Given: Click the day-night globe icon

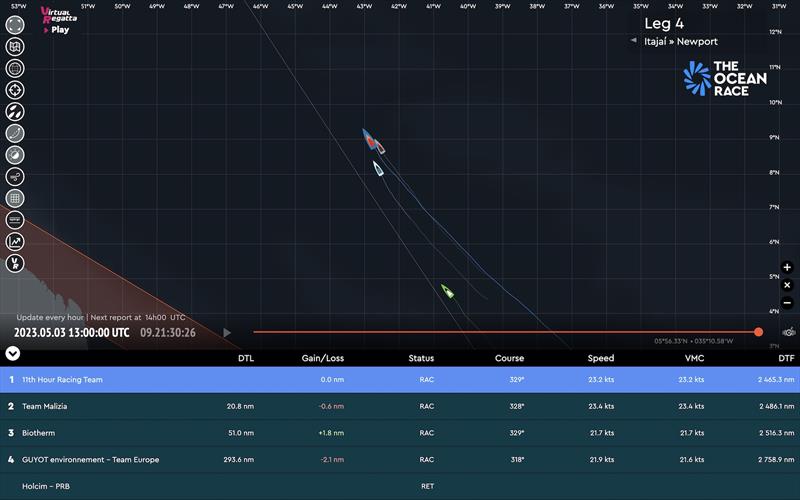Looking at the screenshot, I should point(15,155).
